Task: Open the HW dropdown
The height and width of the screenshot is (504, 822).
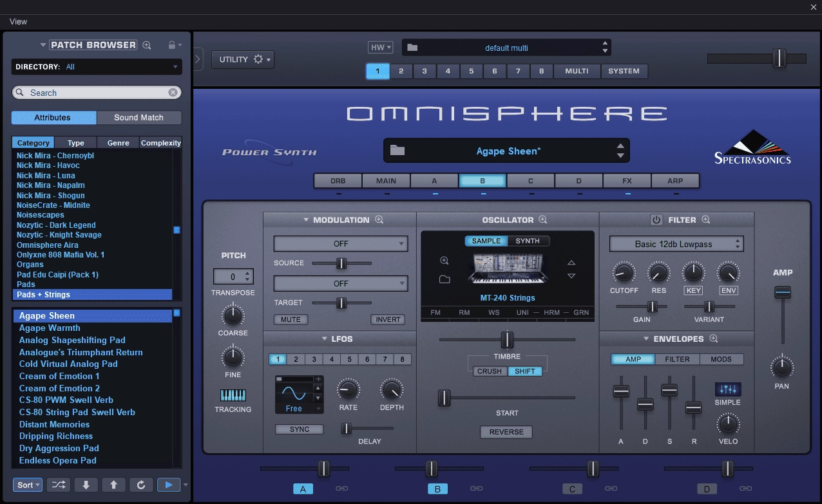Action: pos(380,48)
